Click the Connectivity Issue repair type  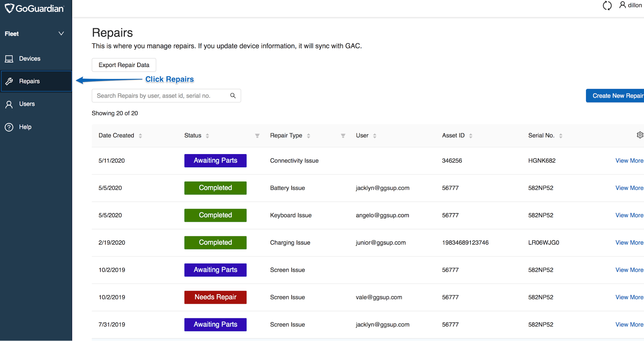pos(294,161)
